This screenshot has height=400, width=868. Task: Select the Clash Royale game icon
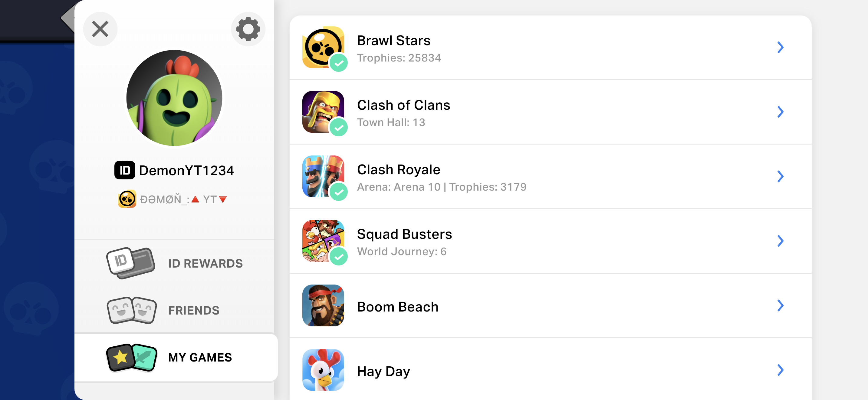(x=323, y=176)
